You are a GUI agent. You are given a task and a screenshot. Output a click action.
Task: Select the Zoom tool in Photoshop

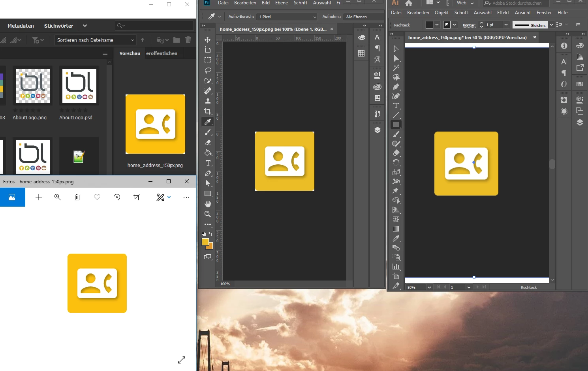click(x=208, y=214)
